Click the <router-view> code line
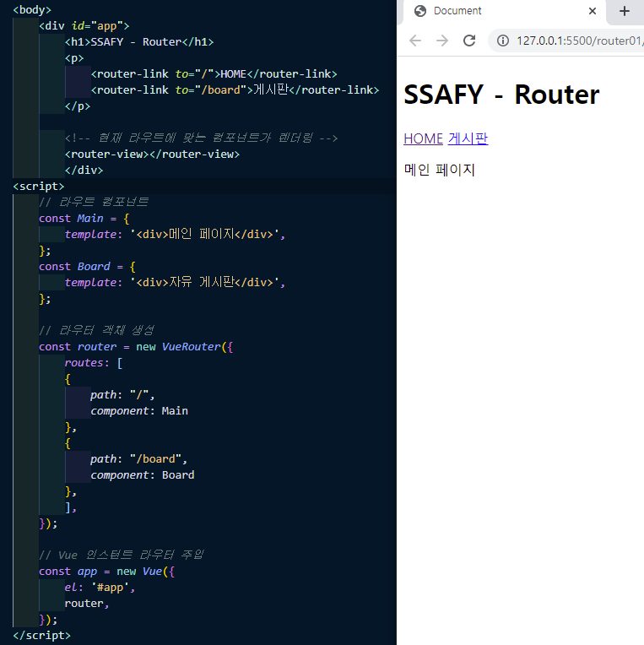Image resolution: width=644 pixels, height=645 pixels. [x=152, y=154]
